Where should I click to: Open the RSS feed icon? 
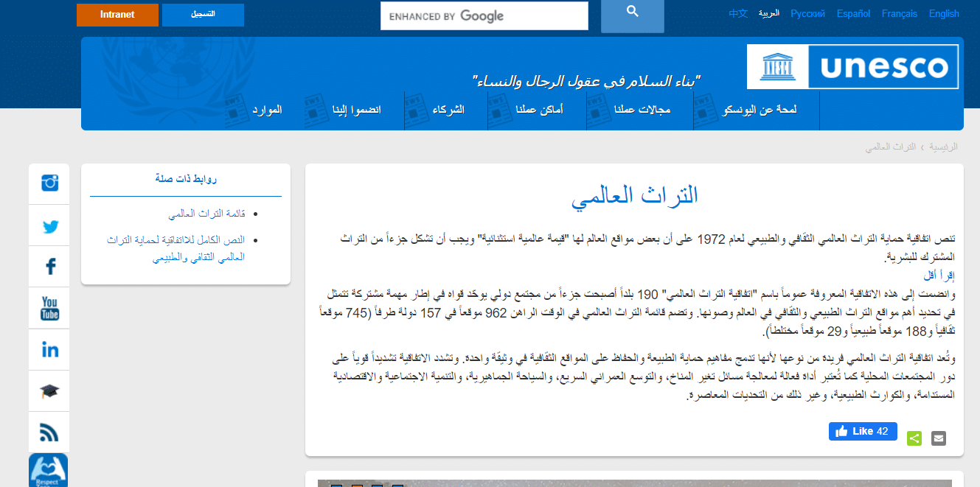pyautogui.click(x=49, y=432)
